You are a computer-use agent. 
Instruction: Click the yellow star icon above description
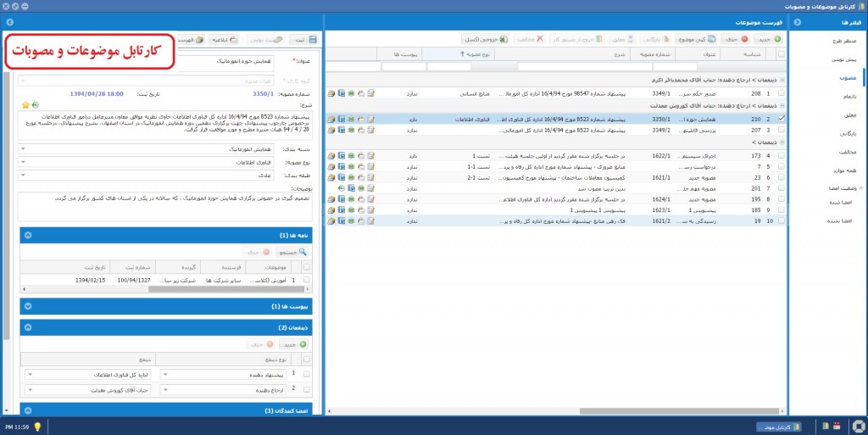click(x=25, y=104)
